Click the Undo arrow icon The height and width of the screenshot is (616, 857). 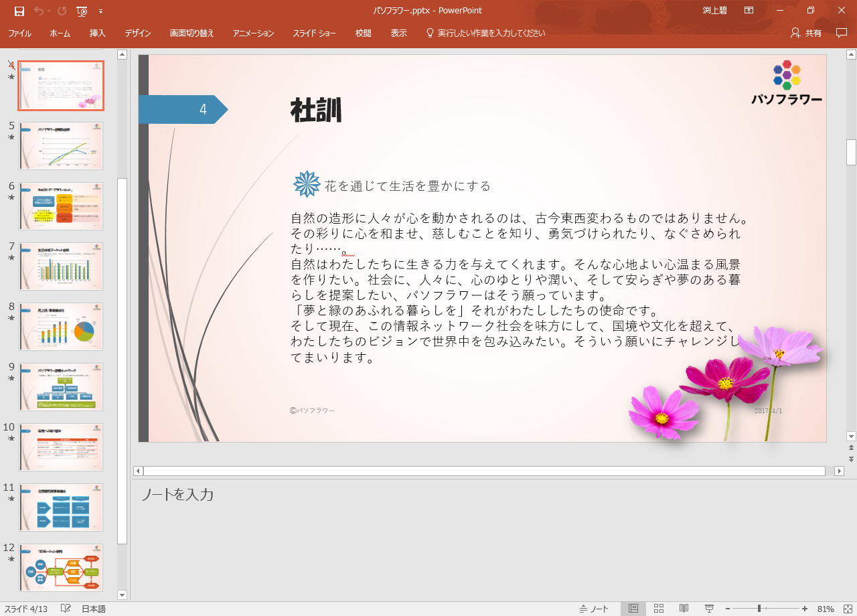(x=38, y=11)
